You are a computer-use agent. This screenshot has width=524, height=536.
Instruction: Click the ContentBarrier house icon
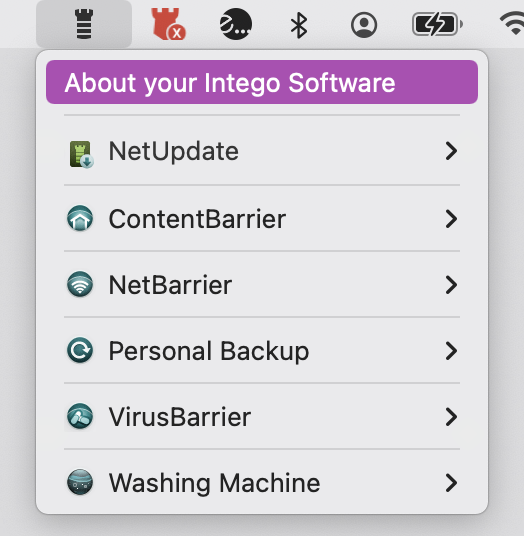coord(80,218)
